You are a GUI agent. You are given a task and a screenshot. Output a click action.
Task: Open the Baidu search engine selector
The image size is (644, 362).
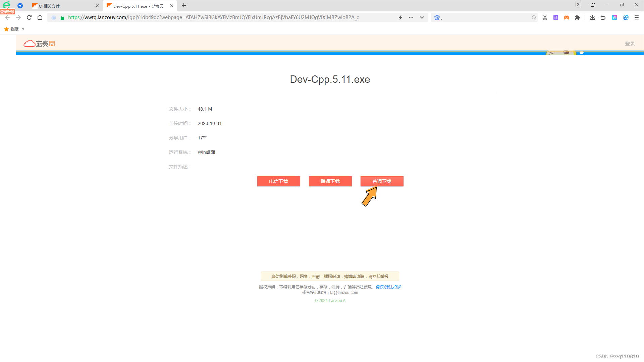pyautogui.click(x=438, y=17)
